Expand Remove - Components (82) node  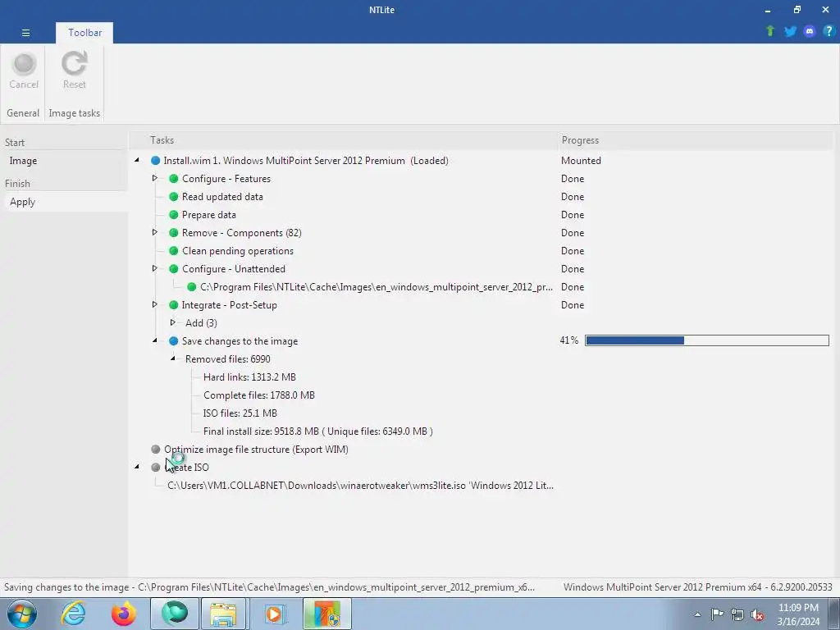pos(155,232)
